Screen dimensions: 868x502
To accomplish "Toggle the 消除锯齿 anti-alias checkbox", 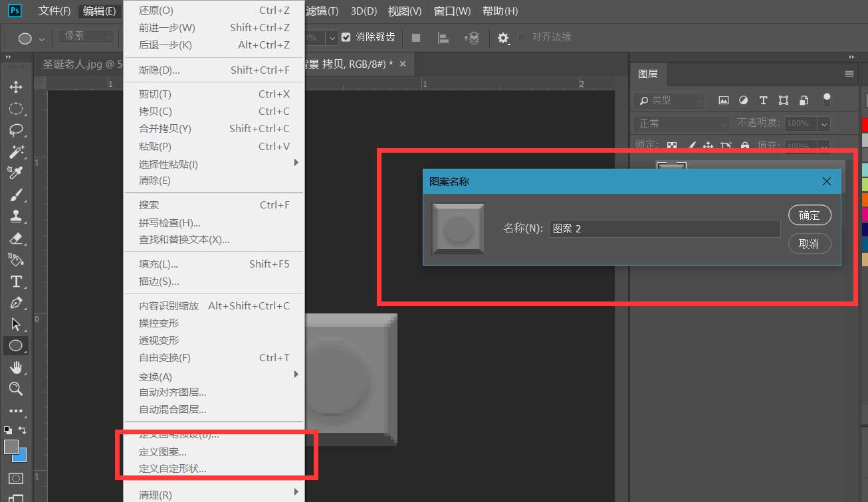I will (x=346, y=37).
